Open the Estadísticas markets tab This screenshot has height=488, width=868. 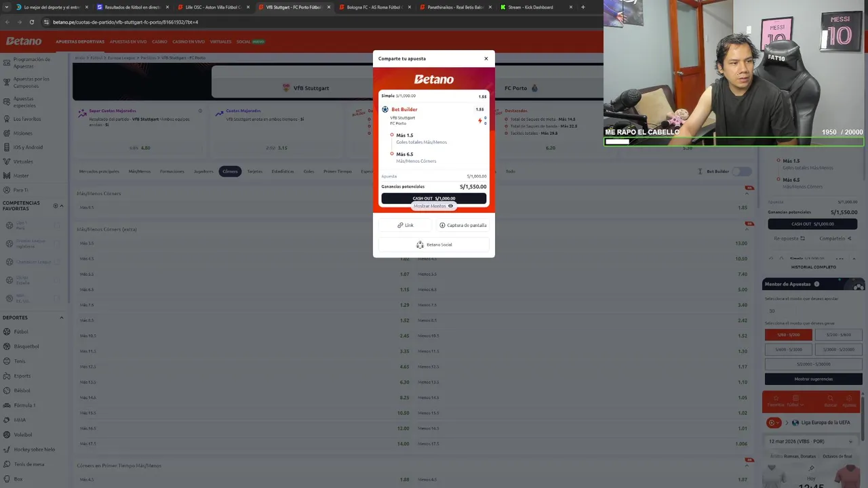coord(283,171)
